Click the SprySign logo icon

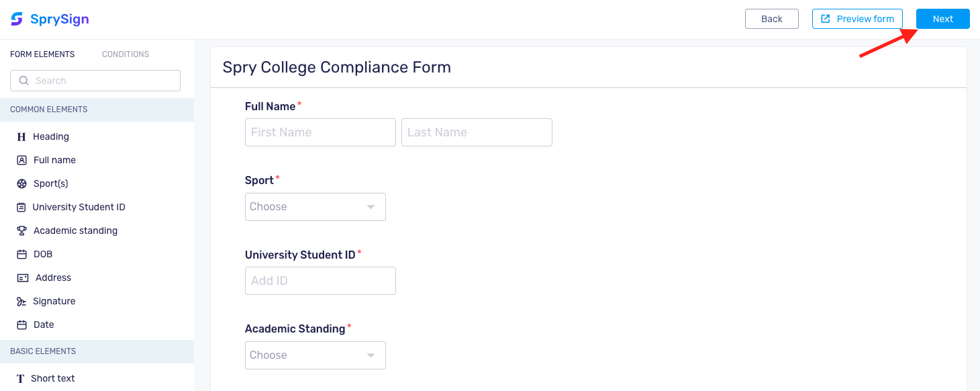(x=17, y=19)
